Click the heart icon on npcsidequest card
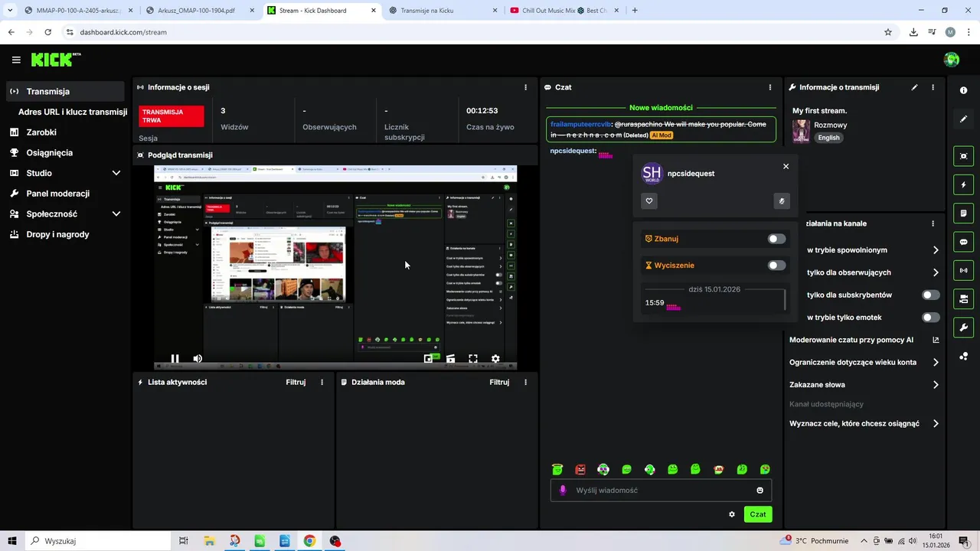980x551 pixels. pos(649,201)
